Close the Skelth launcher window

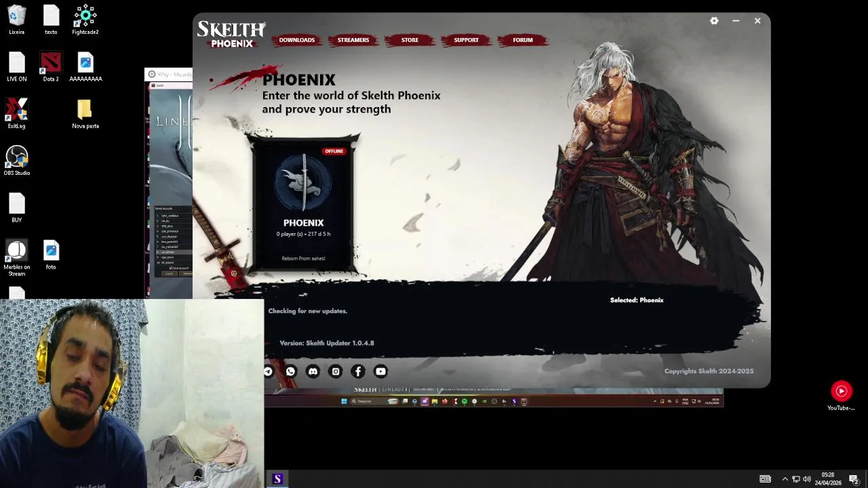click(757, 21)
